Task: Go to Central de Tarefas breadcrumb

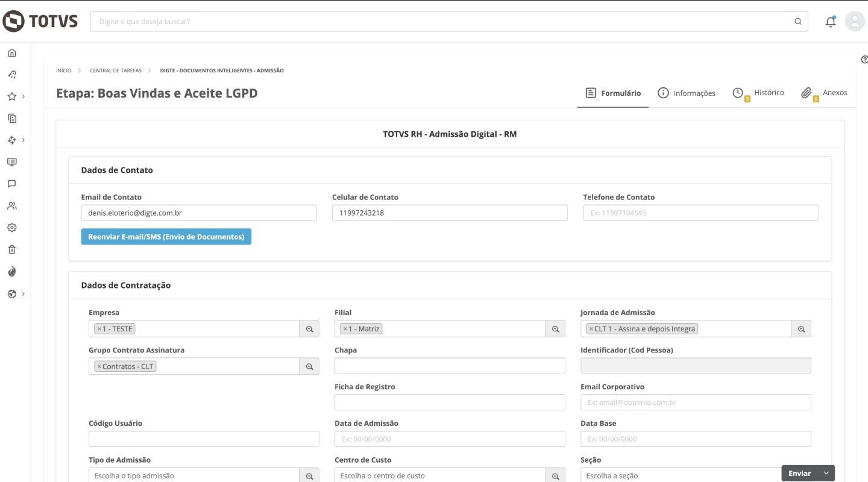Action: [x=116, y=70]
